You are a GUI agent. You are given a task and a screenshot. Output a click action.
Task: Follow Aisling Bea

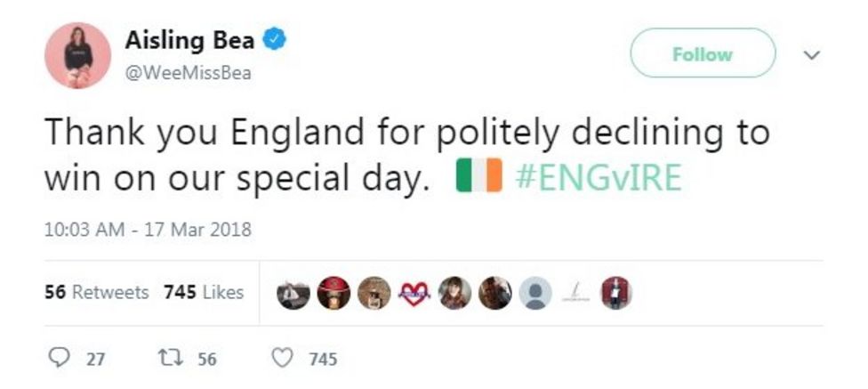[702, 54]
